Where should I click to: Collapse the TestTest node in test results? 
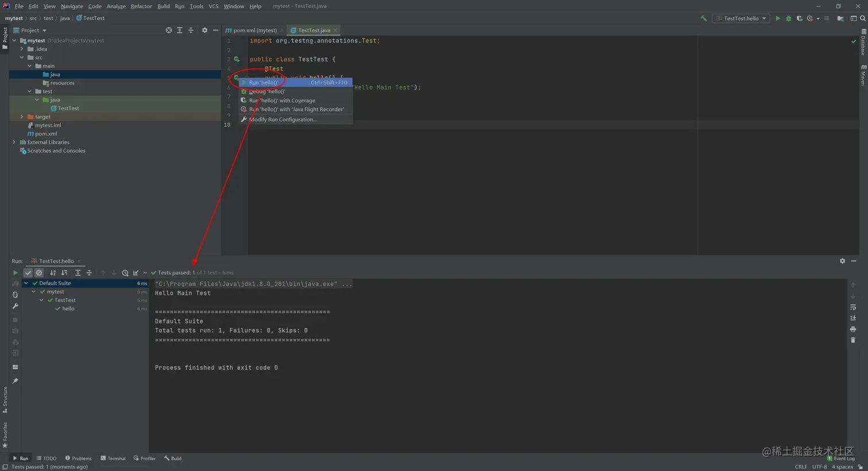42,300
